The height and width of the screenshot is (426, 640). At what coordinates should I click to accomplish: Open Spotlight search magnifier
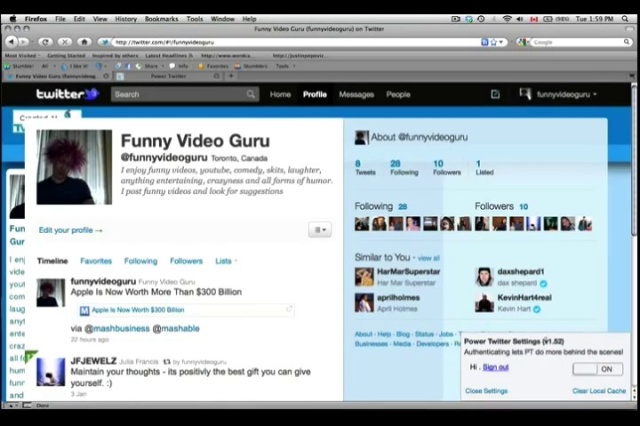point(625,19)
